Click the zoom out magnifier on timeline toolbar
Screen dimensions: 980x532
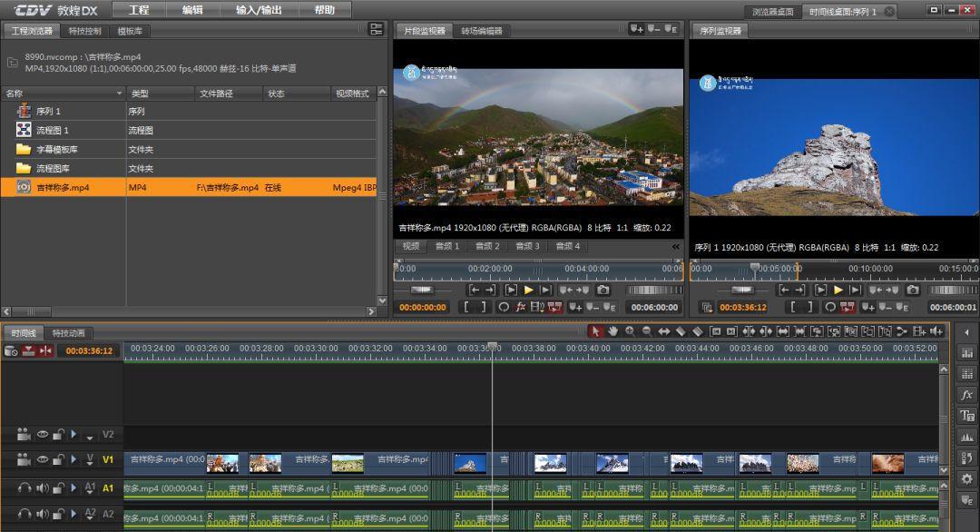point(647,331)
